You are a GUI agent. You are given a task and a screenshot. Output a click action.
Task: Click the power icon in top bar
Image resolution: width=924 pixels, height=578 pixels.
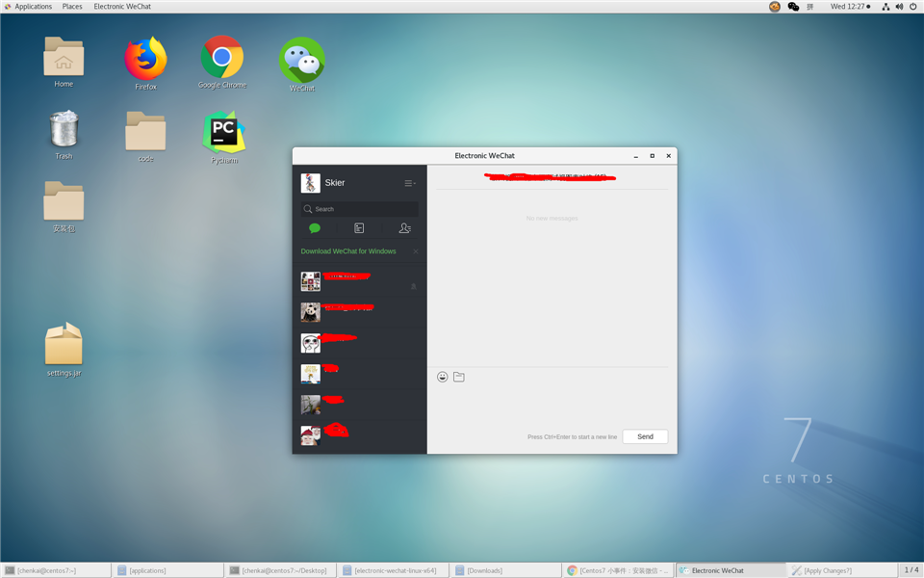click(x=912, y=7)
